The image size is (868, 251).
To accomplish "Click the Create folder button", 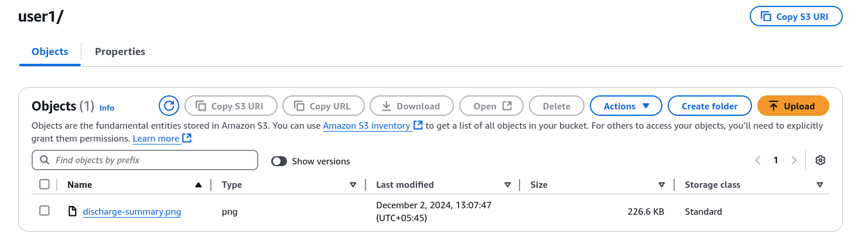I will [x=709, y=106].
